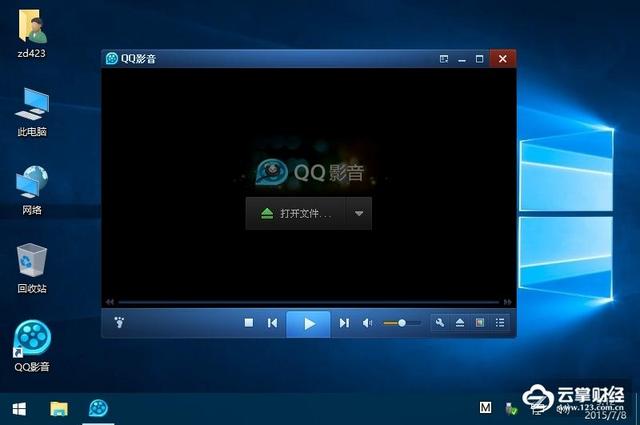Select the 此电脑 desktop icon
The height and width of the screenshot is (425, 640).
coord(32,112)
